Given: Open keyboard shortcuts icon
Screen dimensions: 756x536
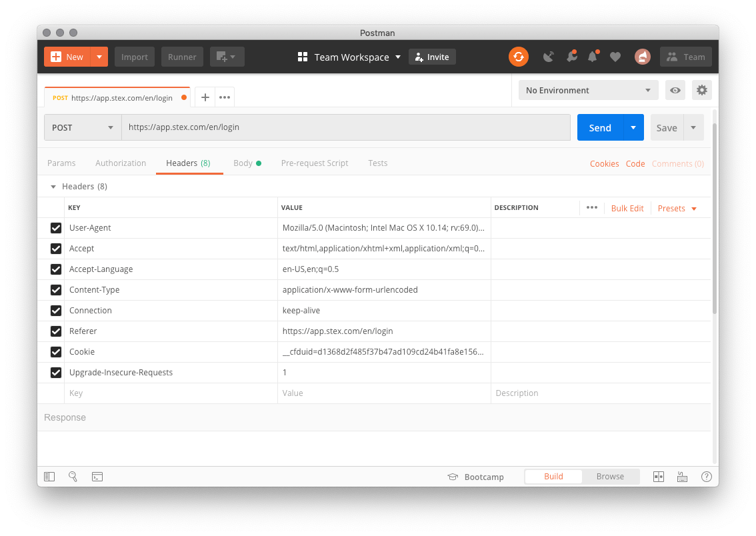Looking at the screenshot, I should pyautogui.click(x=682, y=477).
